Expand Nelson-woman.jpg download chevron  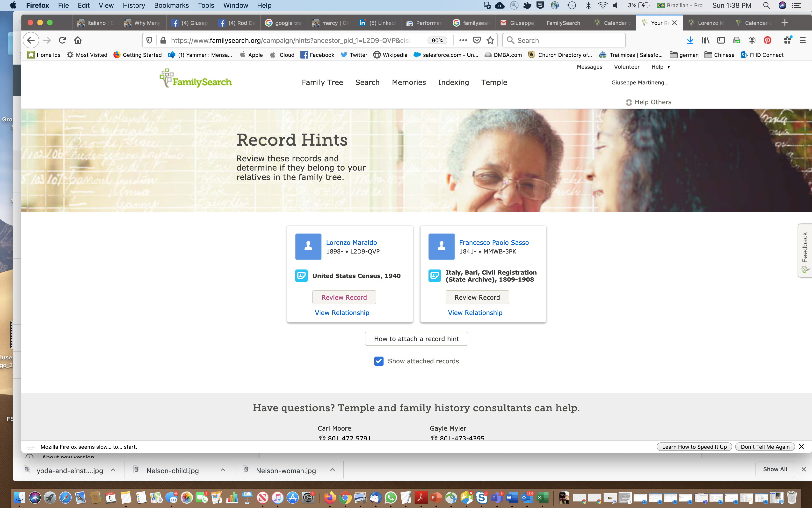tap(333, 470)
